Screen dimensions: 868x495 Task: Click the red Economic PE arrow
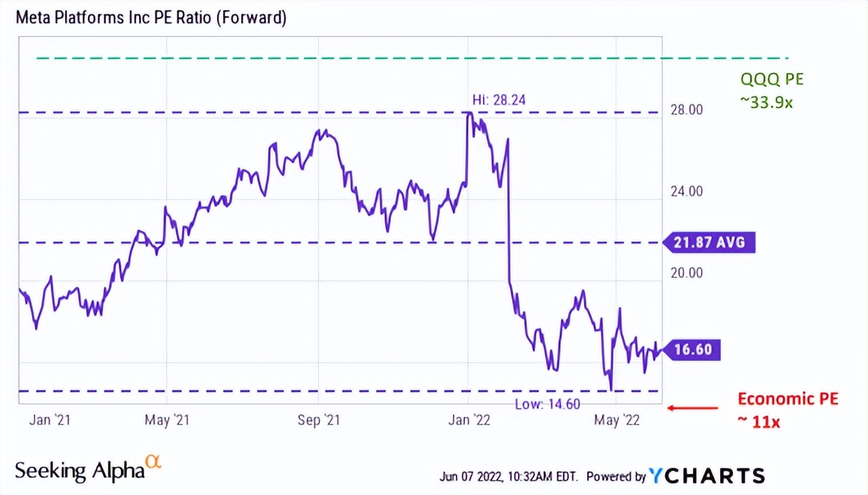(692, 408)
